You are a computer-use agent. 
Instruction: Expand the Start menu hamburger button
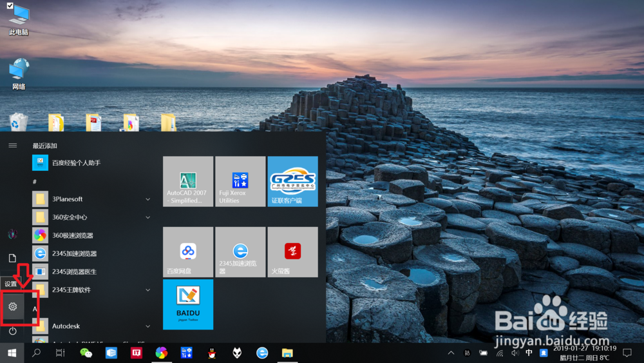click(13, 145)
